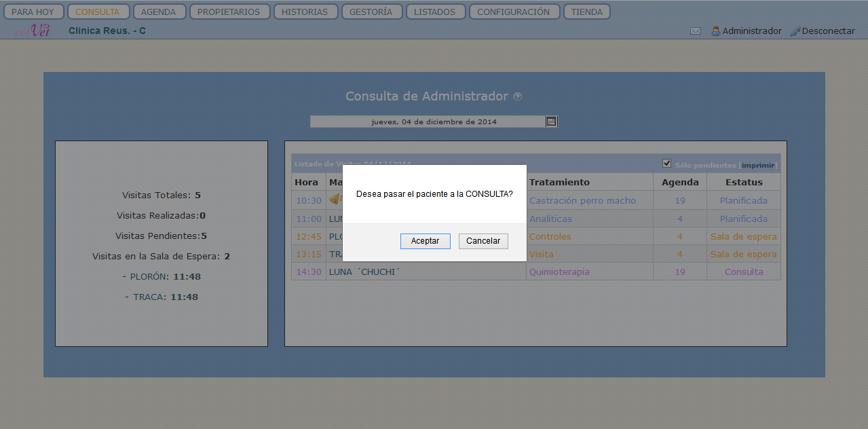The image size is (868, 429).
Task: Uncheck the Sólo pendientes checkbox
Action: point(666,164)
